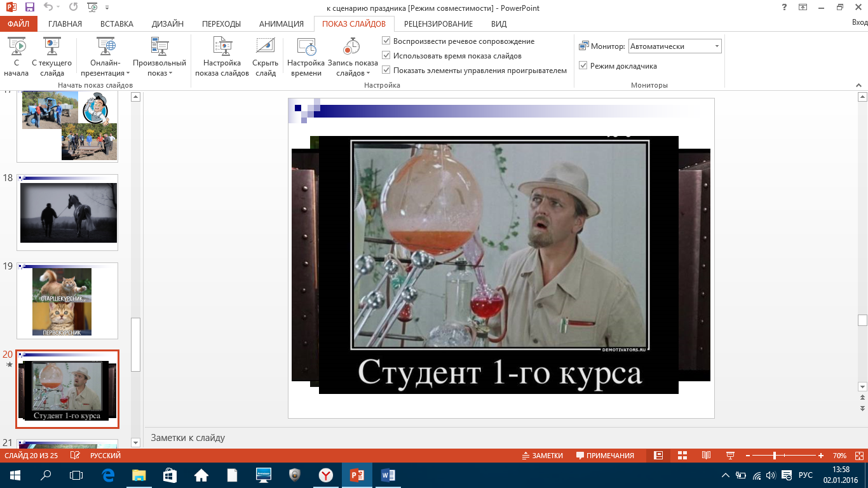This screenshot has height=488, width=868.
Task: Expand Запись показа слайдов dropdown
Action: click(353, 57)
